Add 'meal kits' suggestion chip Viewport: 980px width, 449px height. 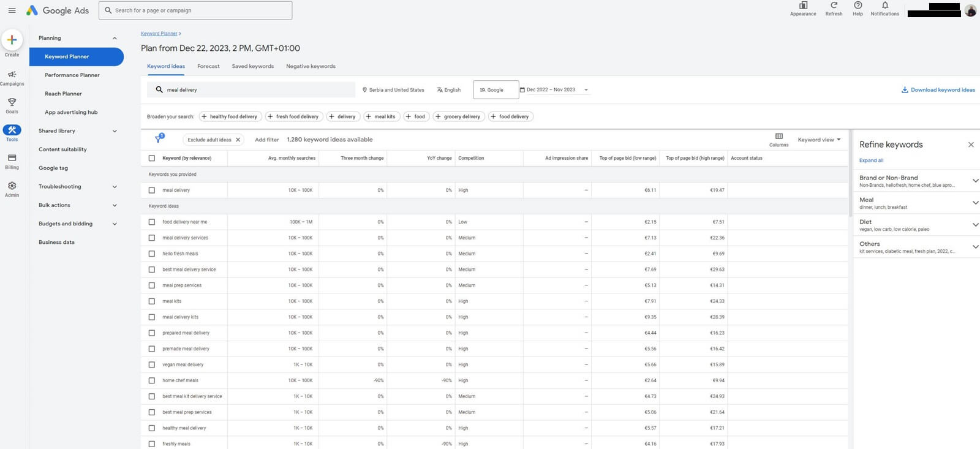(x=381, y=116)
